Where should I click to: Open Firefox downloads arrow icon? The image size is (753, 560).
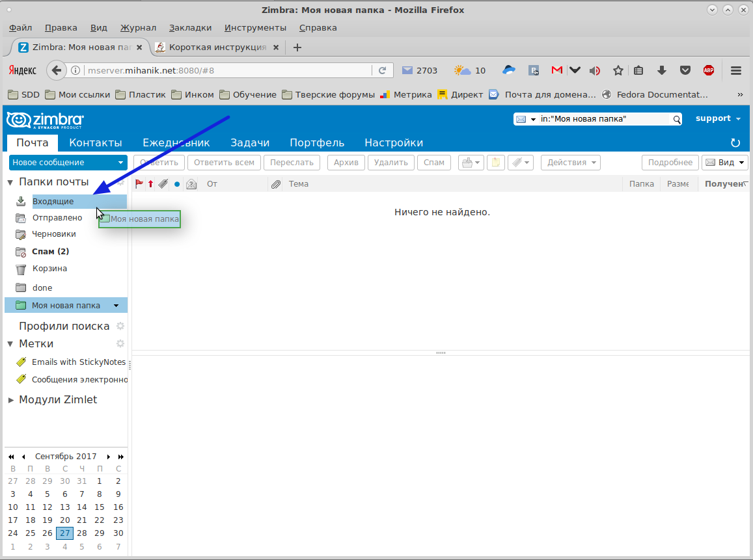click(x=662, y=70)
